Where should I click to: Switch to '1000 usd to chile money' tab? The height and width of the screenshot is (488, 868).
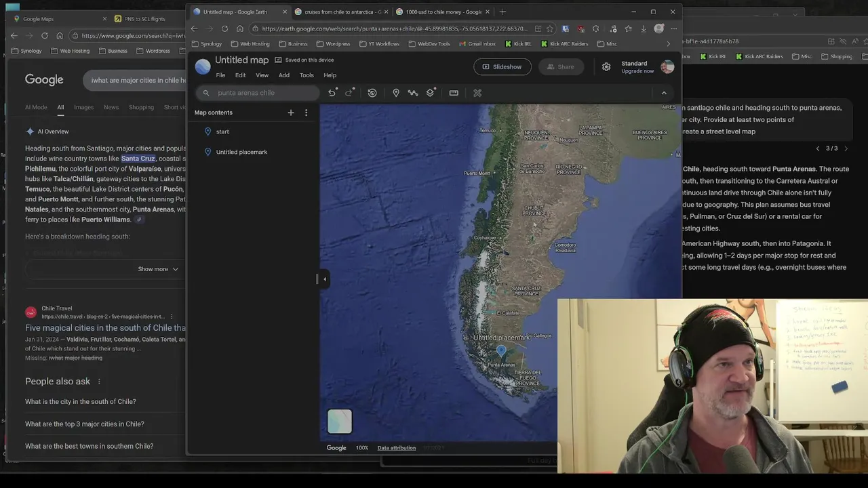(x=442, y=12)
